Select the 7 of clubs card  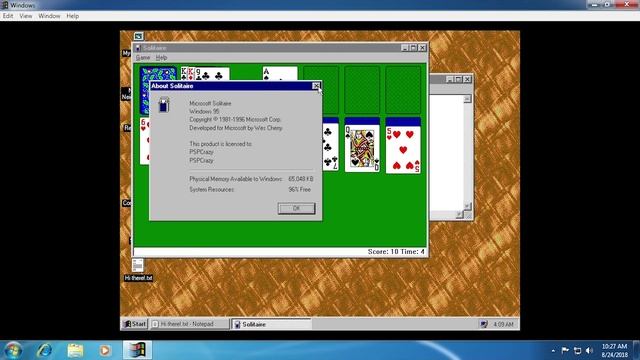(x=330, y=147)
